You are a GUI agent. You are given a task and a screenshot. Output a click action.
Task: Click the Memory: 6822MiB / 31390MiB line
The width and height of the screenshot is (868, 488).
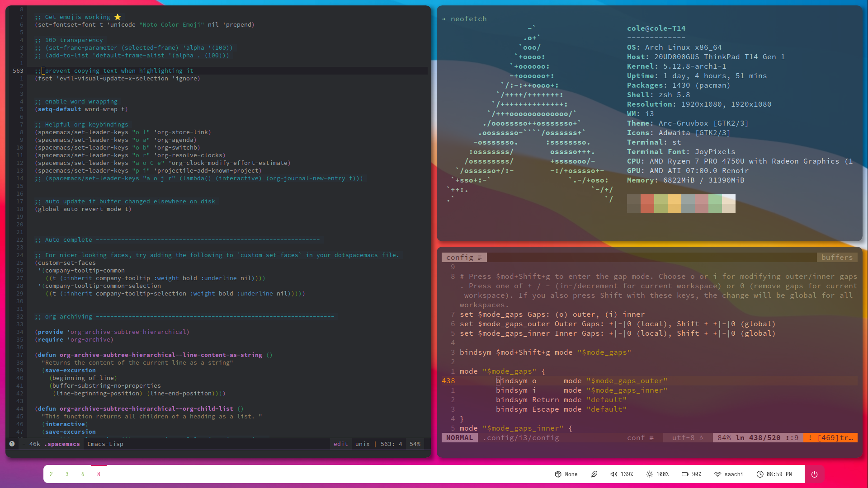click(685, 180)
